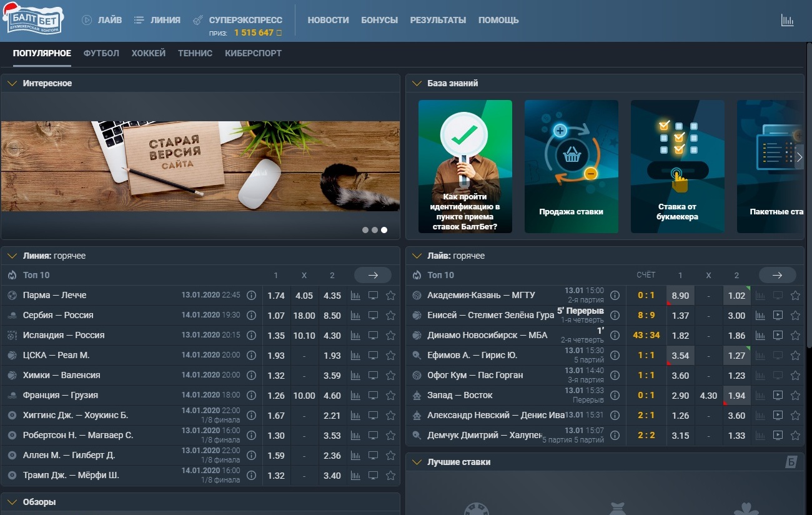Bet on odds 1.74 for Парма
Screen dimensions: 812x515
pyautogui.click(x=276, y=295)
